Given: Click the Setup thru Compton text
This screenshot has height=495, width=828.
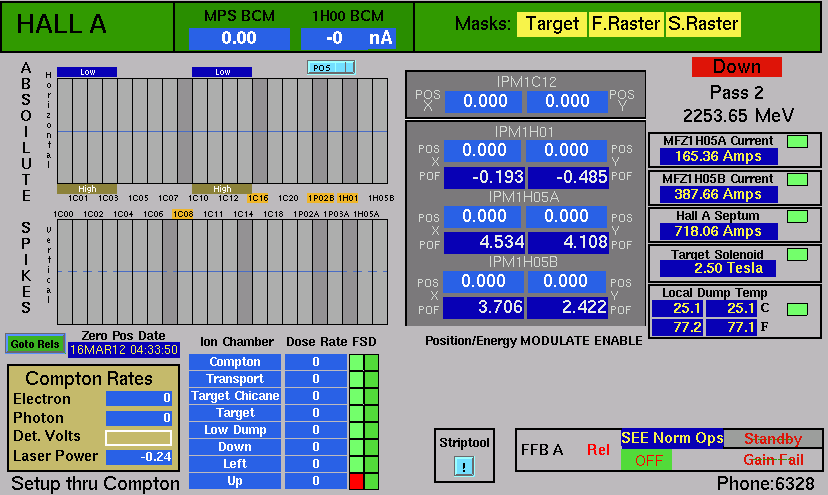Looking at the screenshot, I should pos(96,484).
